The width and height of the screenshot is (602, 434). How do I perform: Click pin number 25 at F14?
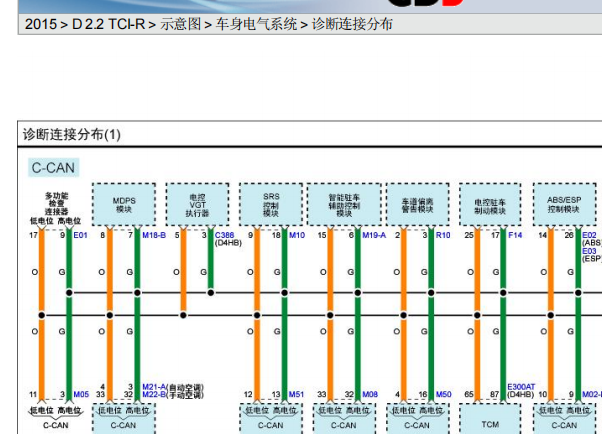(x=469, y=235)
